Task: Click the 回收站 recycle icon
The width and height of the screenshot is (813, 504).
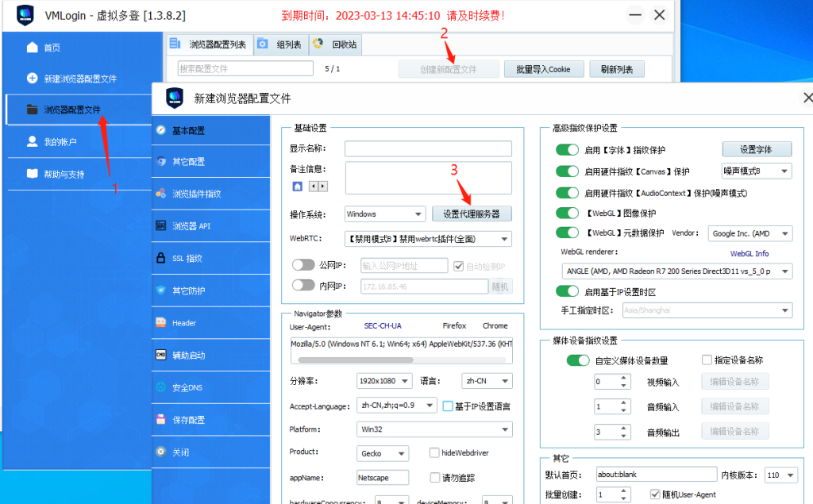Action: click(318, 43)
